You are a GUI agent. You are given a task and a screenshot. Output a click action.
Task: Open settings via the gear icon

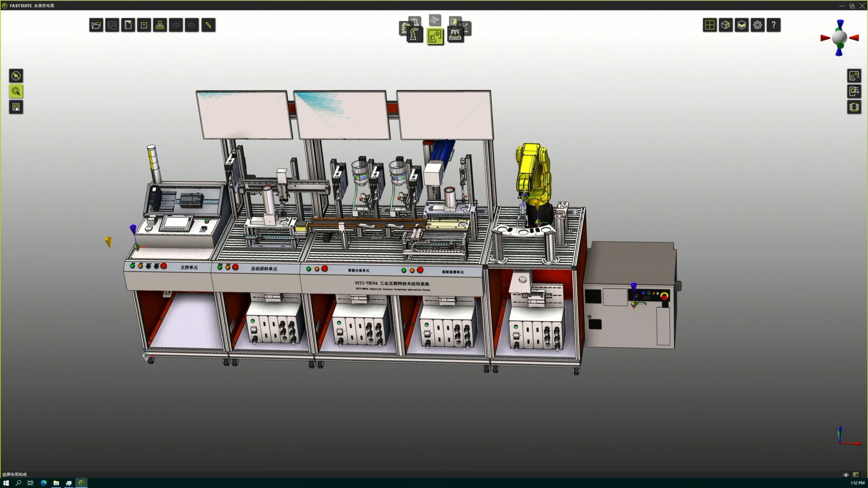pos(758,25)
